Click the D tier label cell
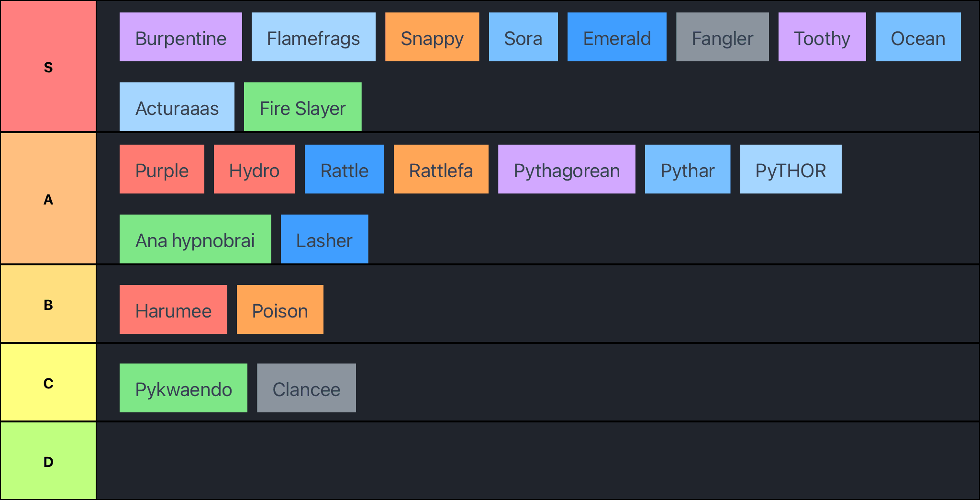The image size is (980, 500). [48, 461]
